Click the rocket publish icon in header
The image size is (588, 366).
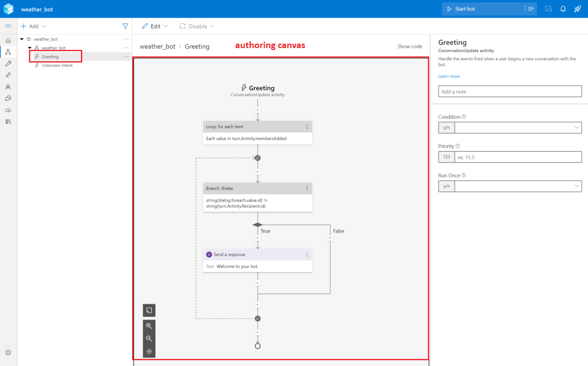[577, 9]
